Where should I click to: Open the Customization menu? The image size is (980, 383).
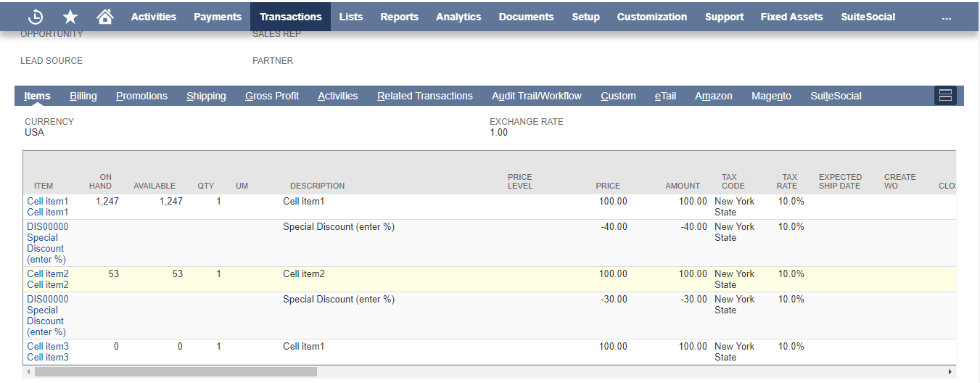click(651, 17)
